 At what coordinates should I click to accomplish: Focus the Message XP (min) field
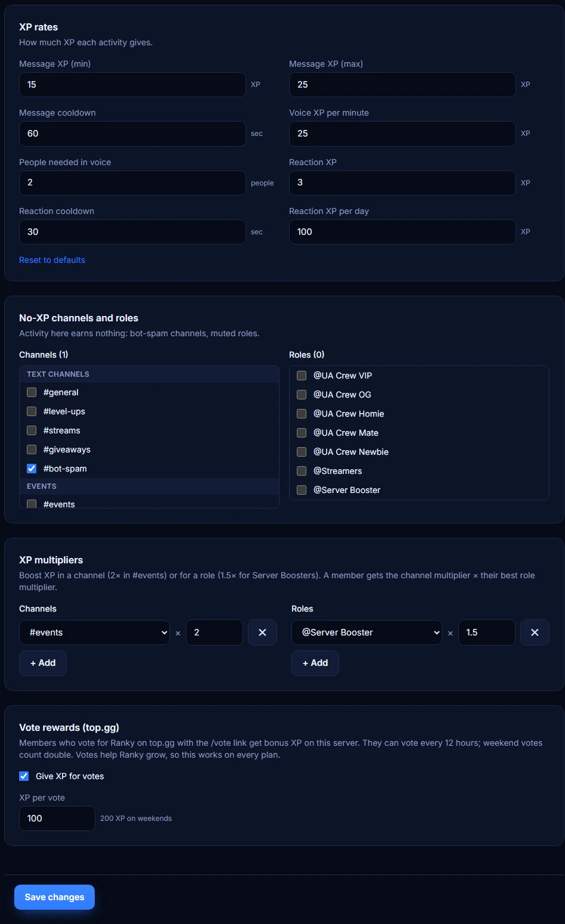point(132,85)
